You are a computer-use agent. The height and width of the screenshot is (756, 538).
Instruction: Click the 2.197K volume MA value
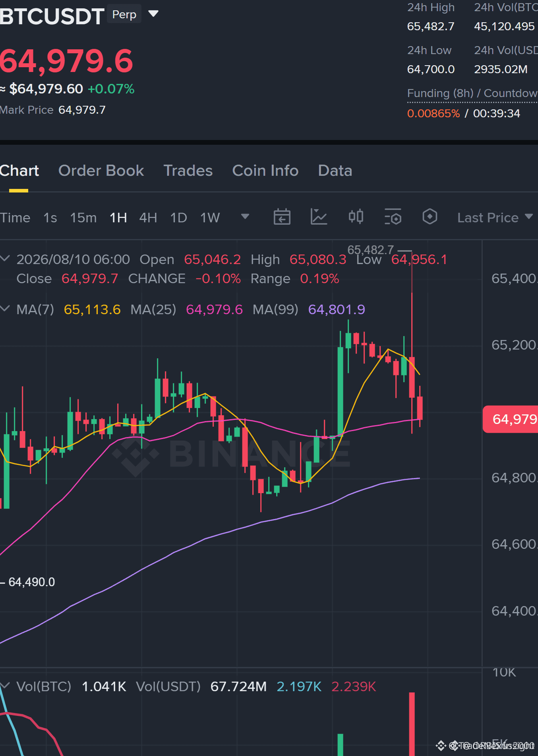tap(299, 686)
